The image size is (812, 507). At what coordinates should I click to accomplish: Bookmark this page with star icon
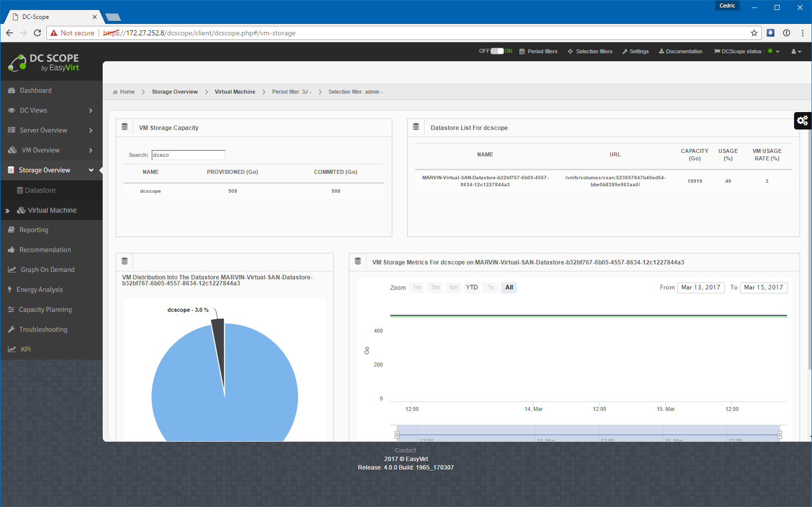point(754,33)
